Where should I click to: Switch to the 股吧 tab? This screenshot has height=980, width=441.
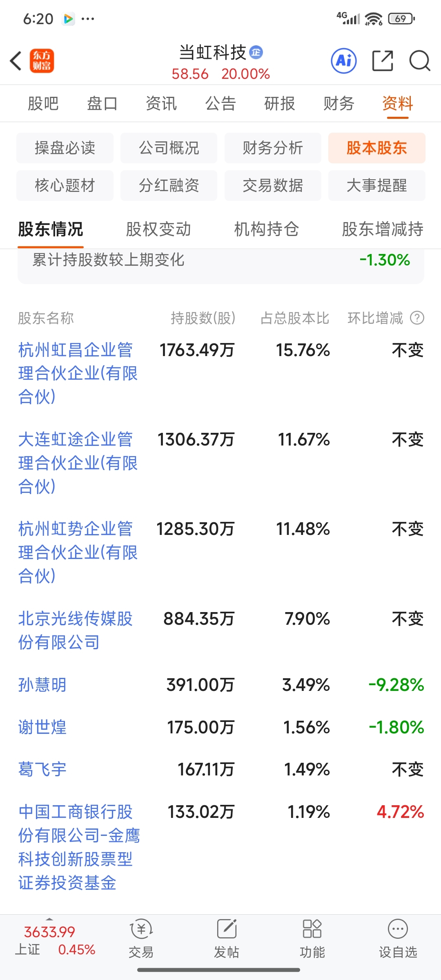point(43,104)
